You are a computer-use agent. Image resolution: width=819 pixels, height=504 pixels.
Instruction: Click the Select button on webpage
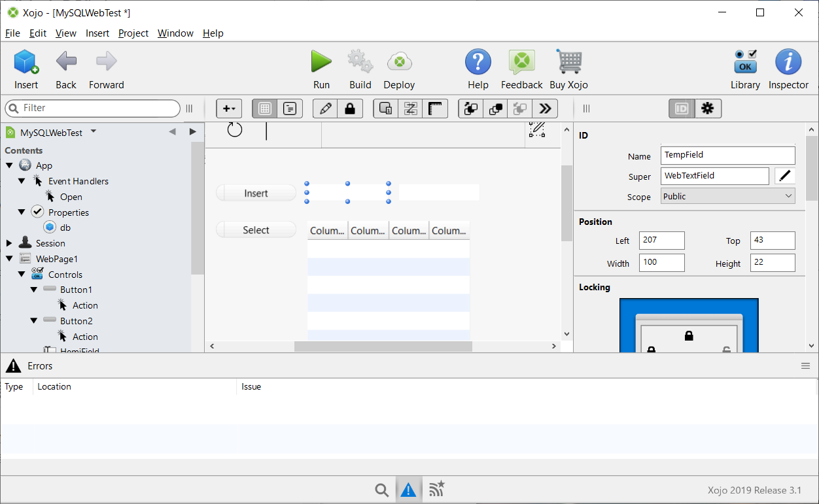(256, 230)
